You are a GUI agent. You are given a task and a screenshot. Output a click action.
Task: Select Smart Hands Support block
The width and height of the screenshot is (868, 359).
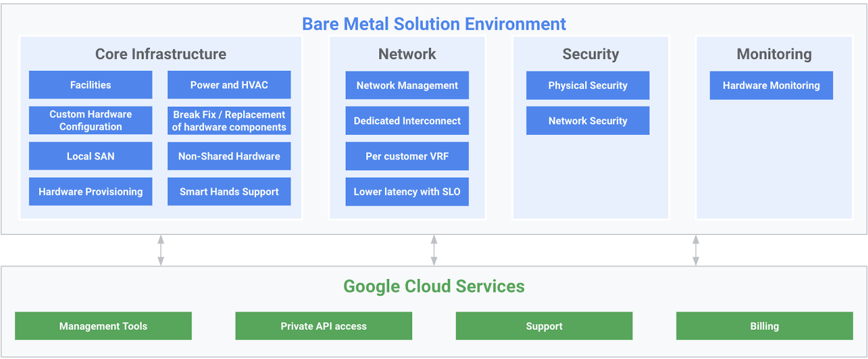click(229, 191)
